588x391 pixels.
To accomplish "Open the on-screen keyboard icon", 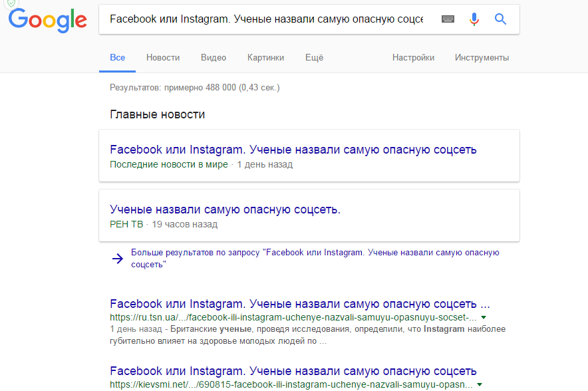I will coord(448,19).
